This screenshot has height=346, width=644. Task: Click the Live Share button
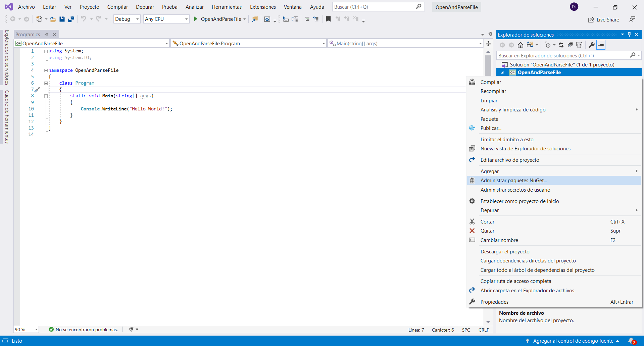[x=604, y=20]
